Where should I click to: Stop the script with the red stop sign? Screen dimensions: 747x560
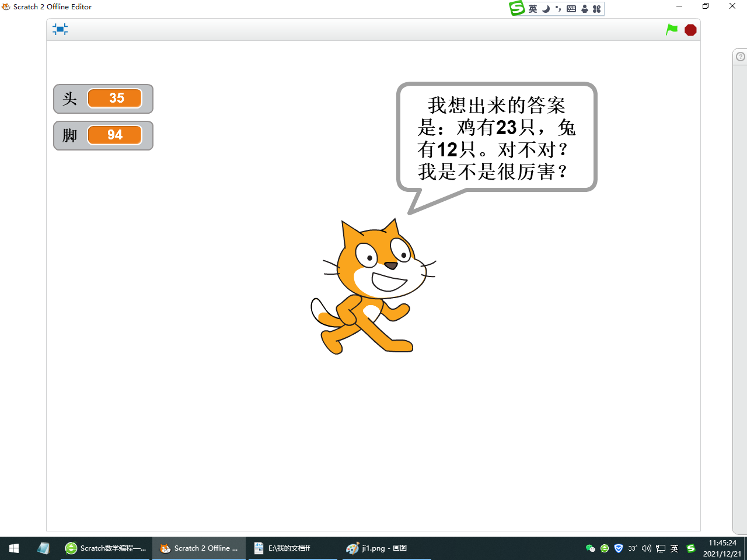(x=690, y=30)
